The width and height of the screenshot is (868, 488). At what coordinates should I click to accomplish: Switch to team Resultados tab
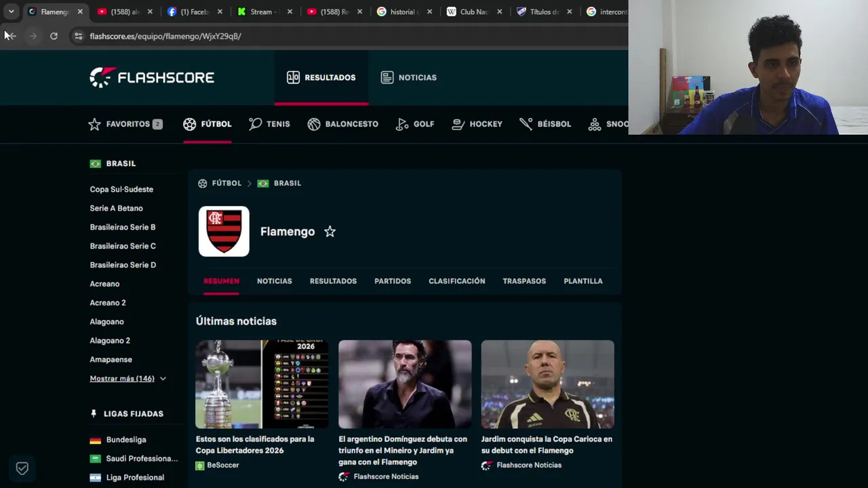point(333,281)
